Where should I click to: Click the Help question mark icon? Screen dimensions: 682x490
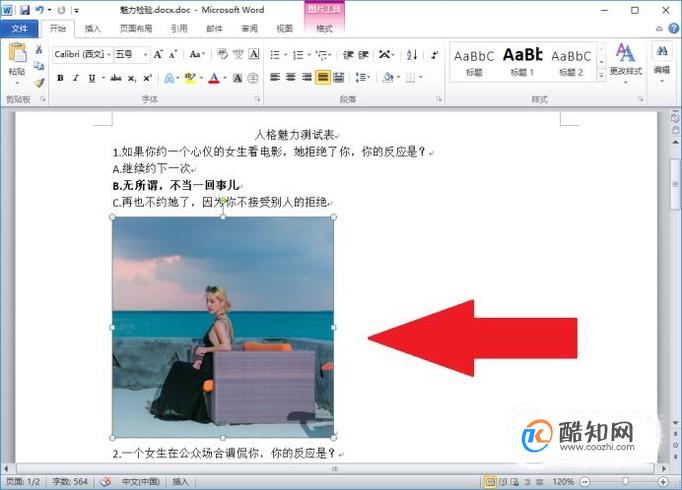pyautogui.click(x=673, y=28)
